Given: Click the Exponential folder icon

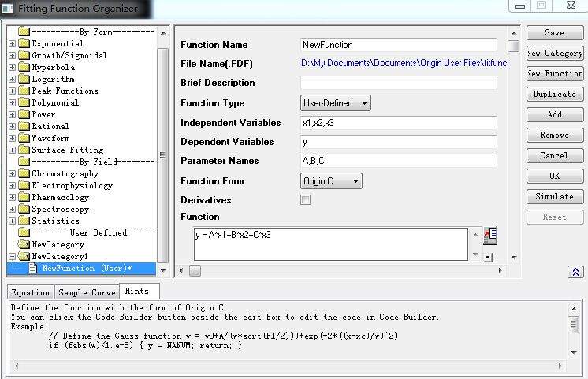Looking at the screenshot, I should click(24, 43).
